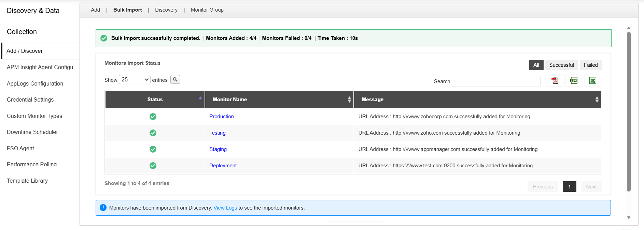
Task: Open the Deployment monitor link
Action: pyautogui.click(x=223, y=166)
